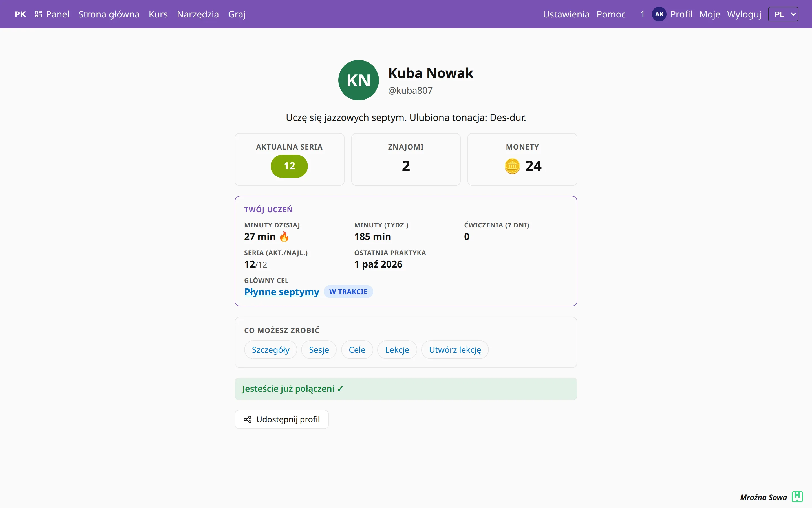Open Ustawienia settings link
The width and height of the screenshot is (812, 508).
point(566,14)
